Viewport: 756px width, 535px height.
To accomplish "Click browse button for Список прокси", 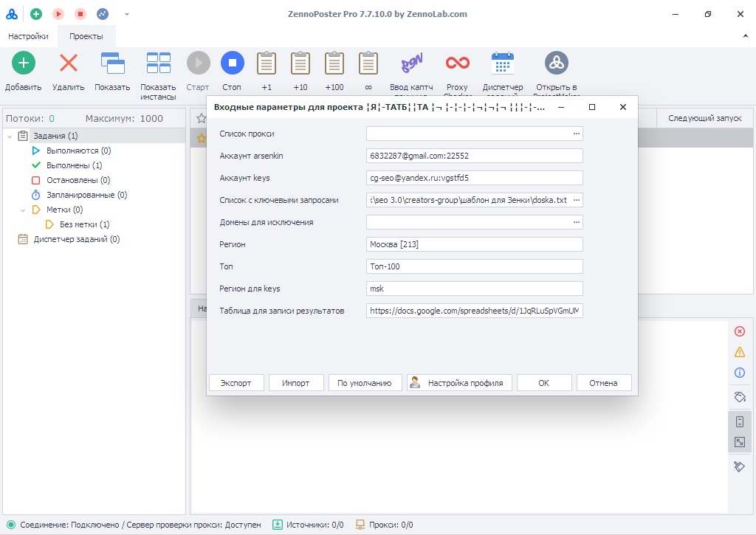I will click(576, 134).
